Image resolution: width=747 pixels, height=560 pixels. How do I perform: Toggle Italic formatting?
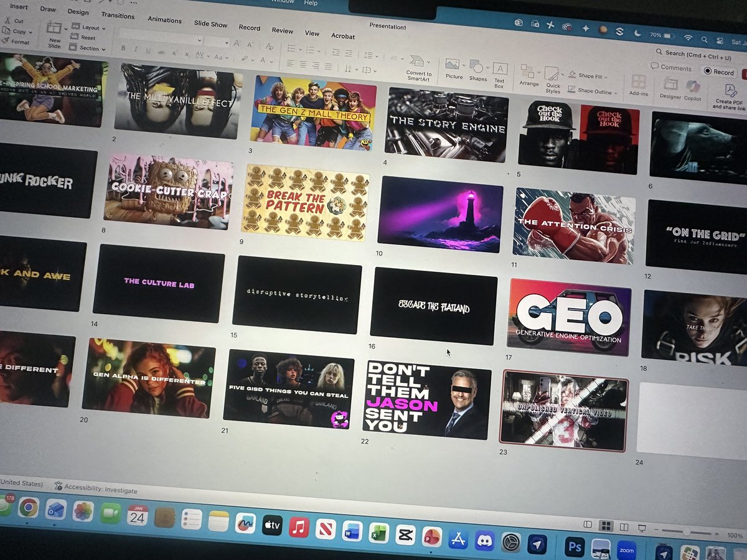[136, 49]
